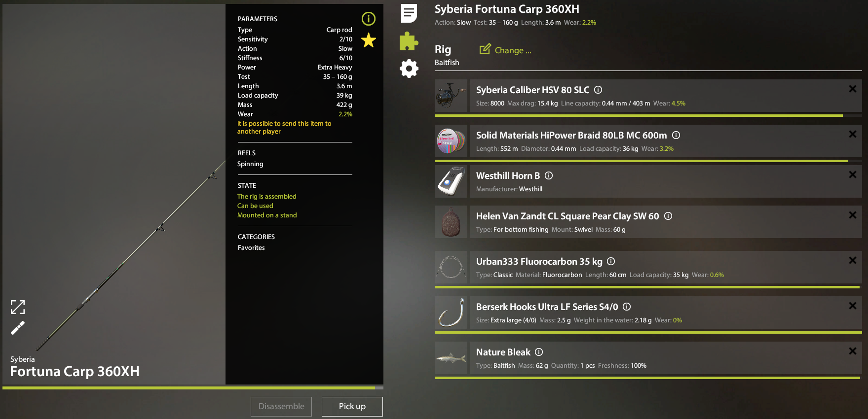Select Helen Van Zandt CL Square Pear title

tap(567, 216)
